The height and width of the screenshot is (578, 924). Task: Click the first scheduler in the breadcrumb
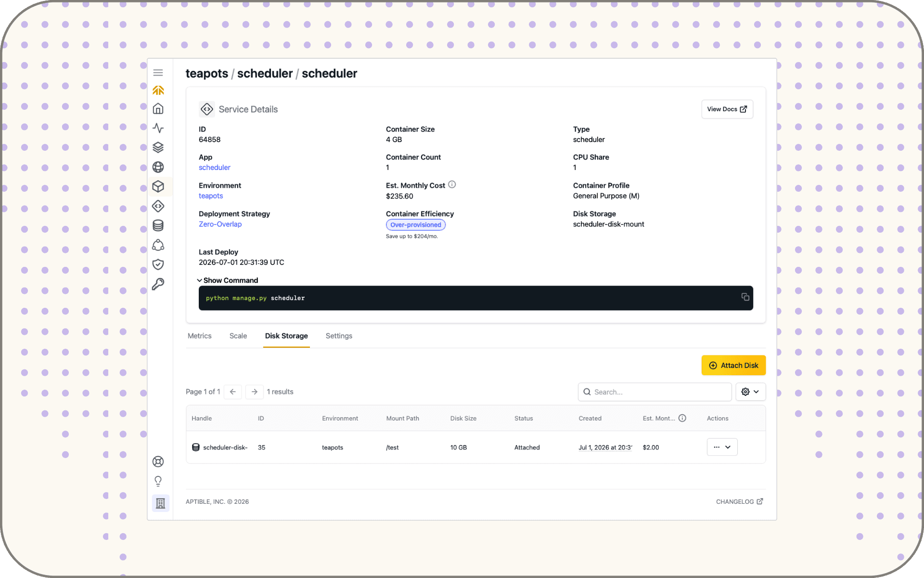(x=265, y=73)
